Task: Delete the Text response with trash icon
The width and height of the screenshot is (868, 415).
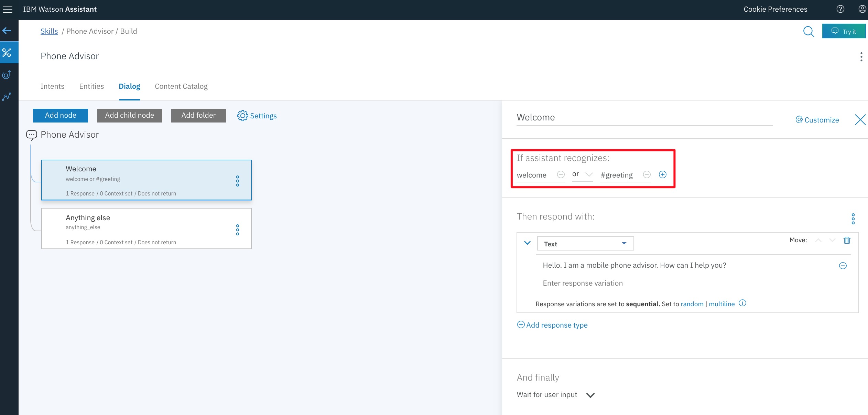Action: [847, 240]
